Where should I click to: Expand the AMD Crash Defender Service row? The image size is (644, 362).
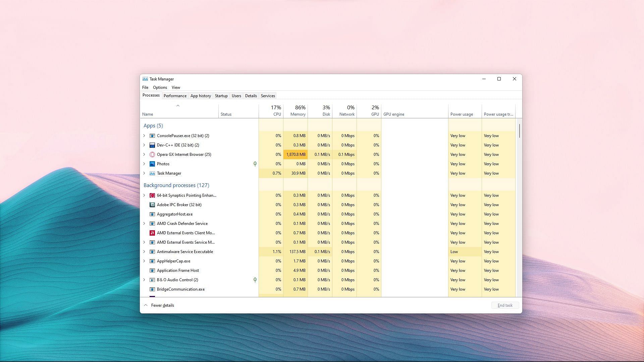[145, 223]
